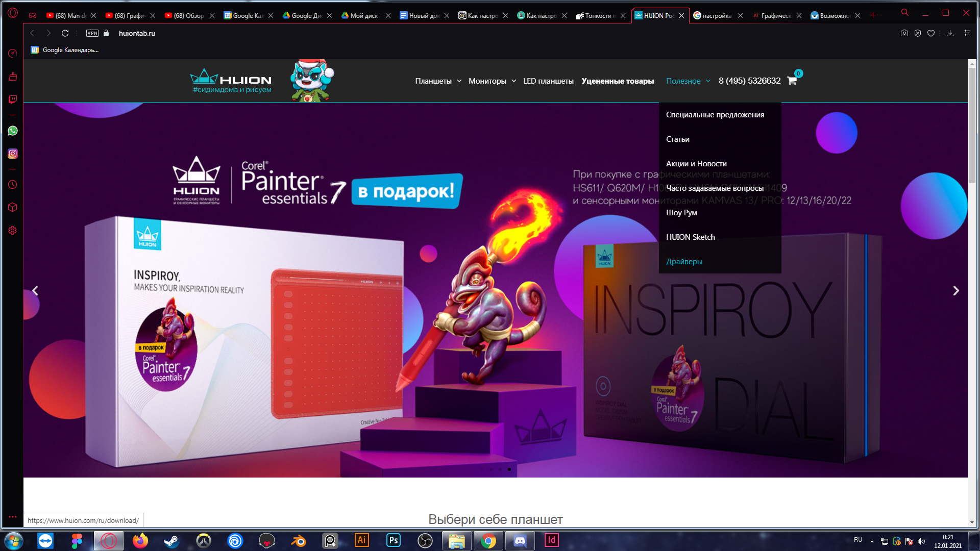Viewport: 980px width, 551px height.
Task: Open the downloads icon in the toolbar
Action: [950, 33]
